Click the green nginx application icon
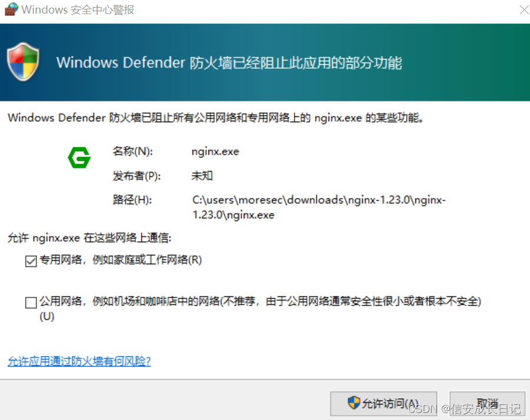The height and width of the screenshot is (420, 530). [79, 157]
